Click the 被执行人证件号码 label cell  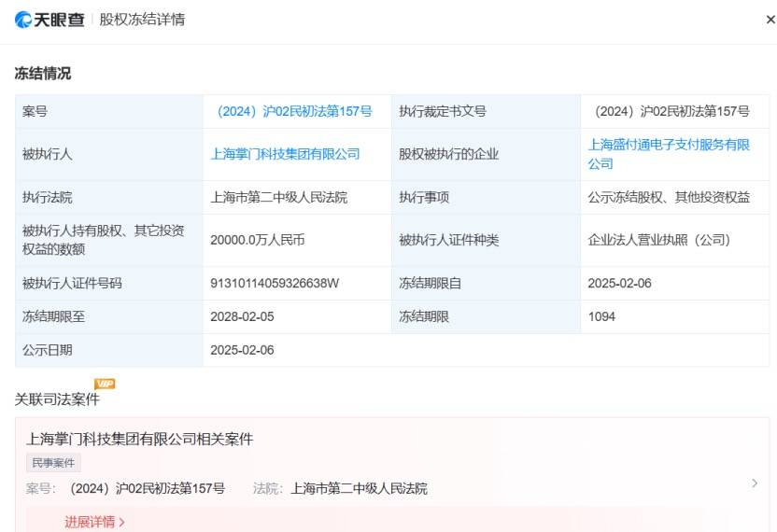pos(109,284)
